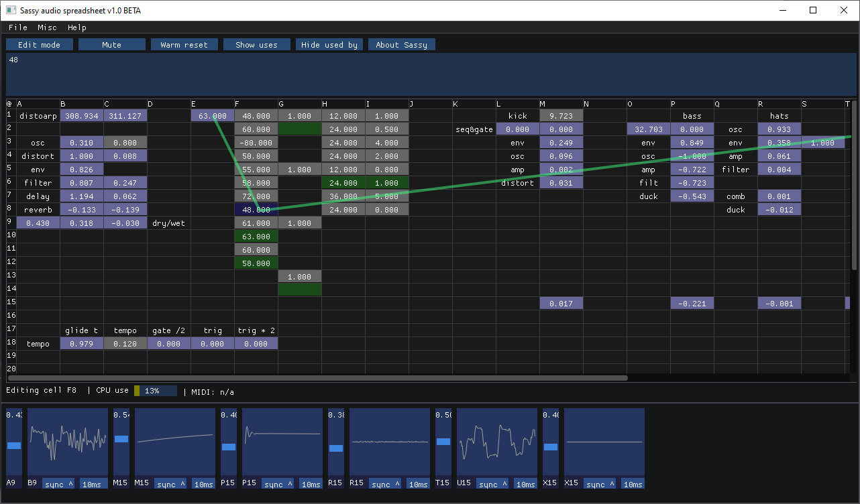Select the kick cell in column L
Image resolution: width=860 pixels, height=504 pixels.
pos(517,115)
